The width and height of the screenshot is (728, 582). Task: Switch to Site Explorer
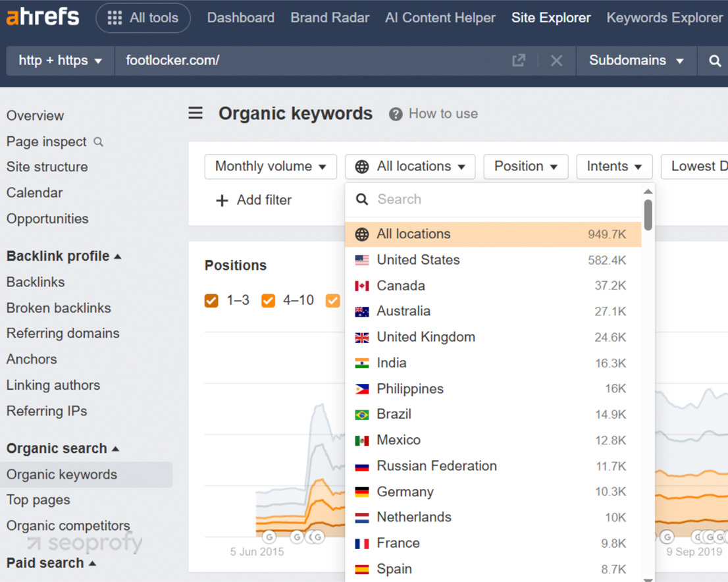(551, 18)
